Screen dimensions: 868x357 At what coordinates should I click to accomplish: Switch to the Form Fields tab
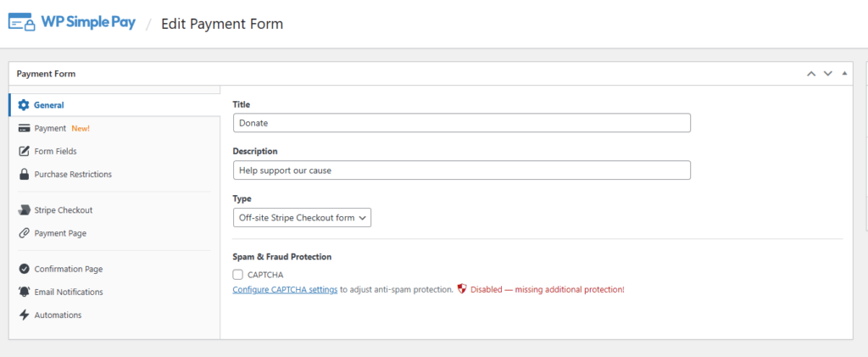pos(55,151)
